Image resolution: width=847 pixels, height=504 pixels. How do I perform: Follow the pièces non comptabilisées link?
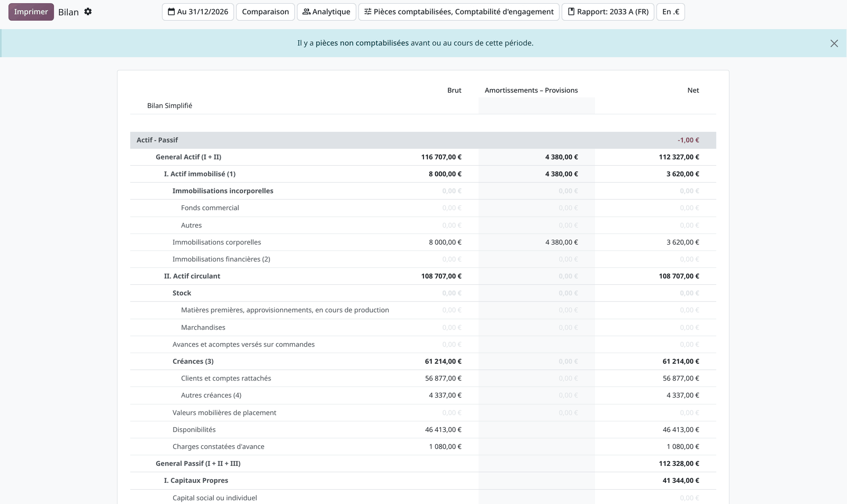[362, 43]
